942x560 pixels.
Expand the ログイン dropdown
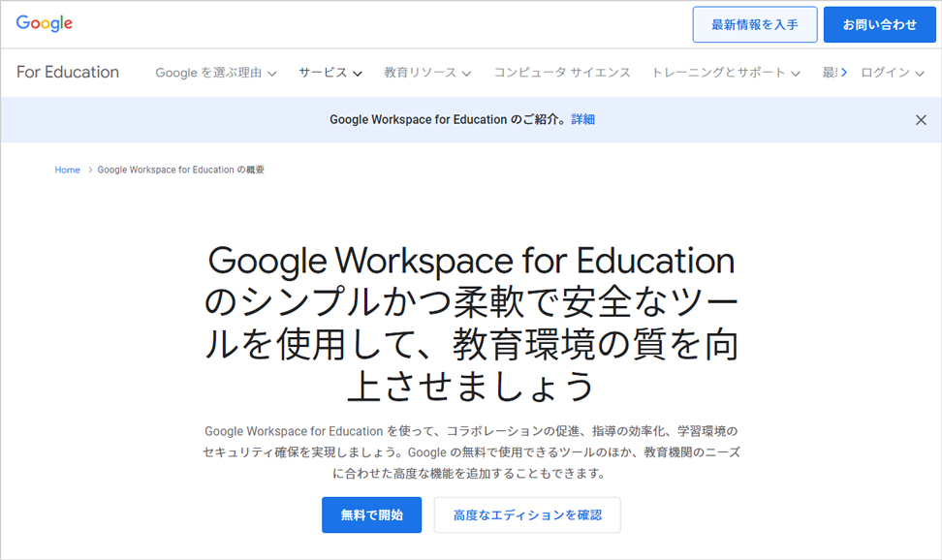(893, 73)
